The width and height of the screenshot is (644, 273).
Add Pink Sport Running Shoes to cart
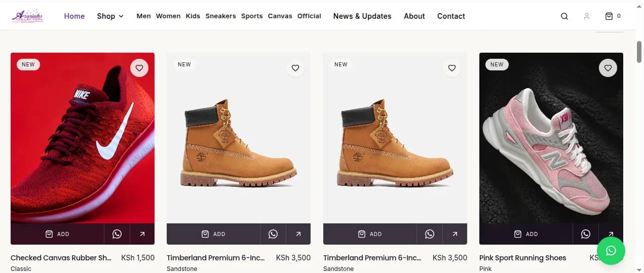click(x=526, y=234)
